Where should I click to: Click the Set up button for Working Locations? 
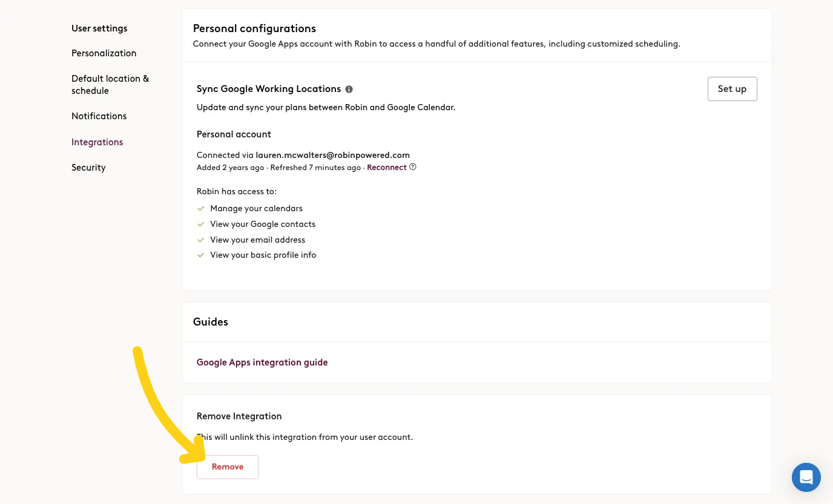(732, 89)
